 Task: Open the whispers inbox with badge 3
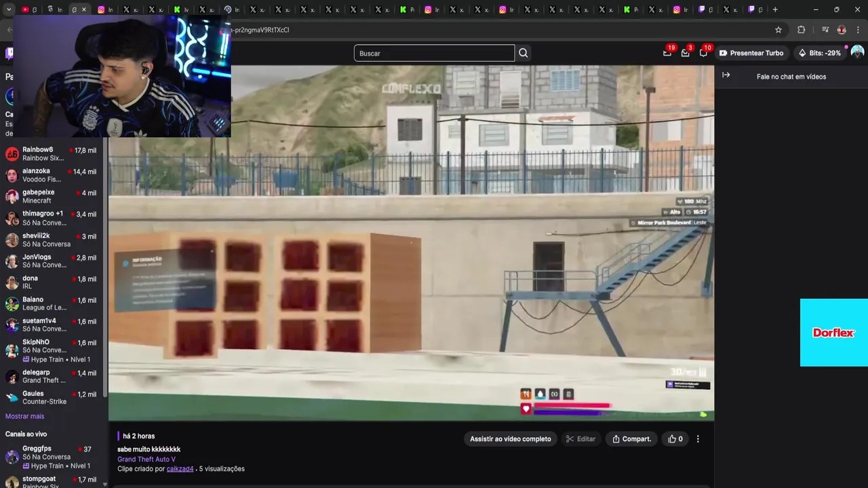[686, 53]
